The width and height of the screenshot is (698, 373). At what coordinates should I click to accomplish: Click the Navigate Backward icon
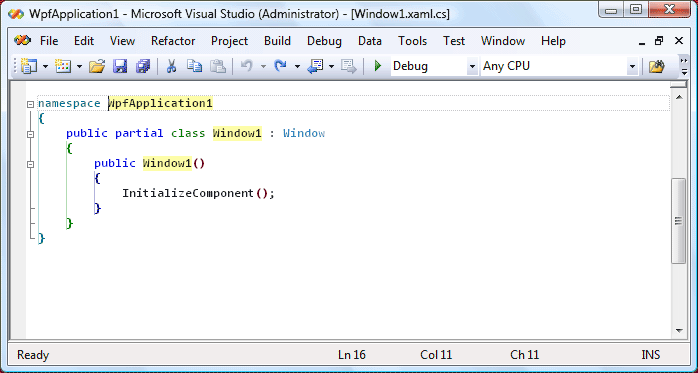pos(316,67)
